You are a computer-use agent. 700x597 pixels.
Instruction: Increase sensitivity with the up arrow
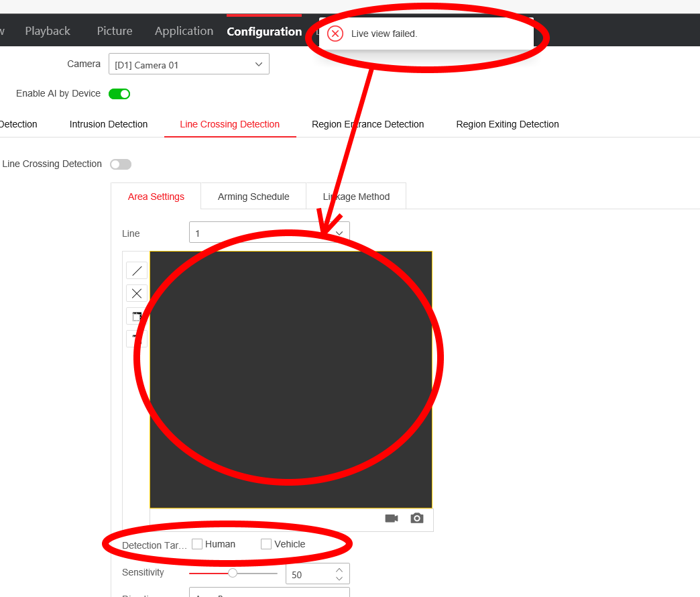pos(339,570)
